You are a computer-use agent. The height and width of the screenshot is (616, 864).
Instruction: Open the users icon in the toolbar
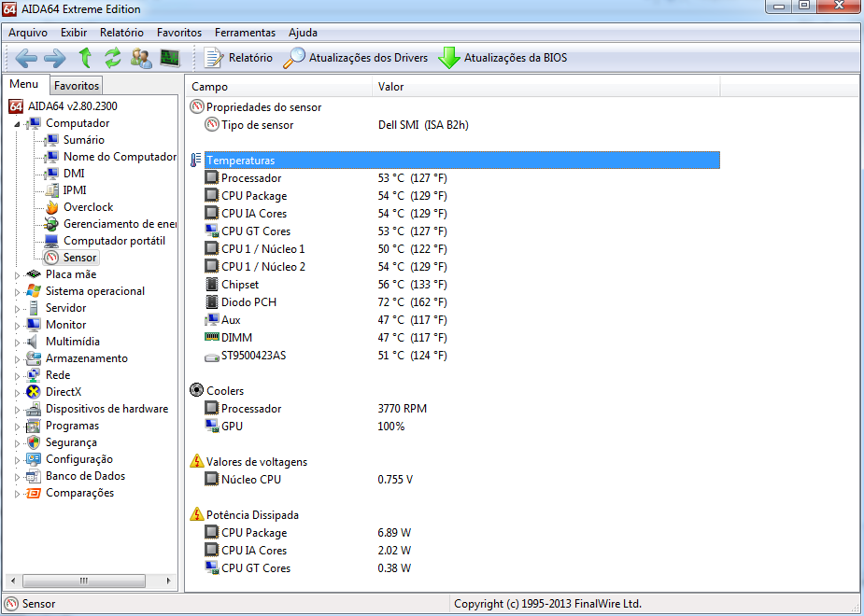tap(142, 58)
